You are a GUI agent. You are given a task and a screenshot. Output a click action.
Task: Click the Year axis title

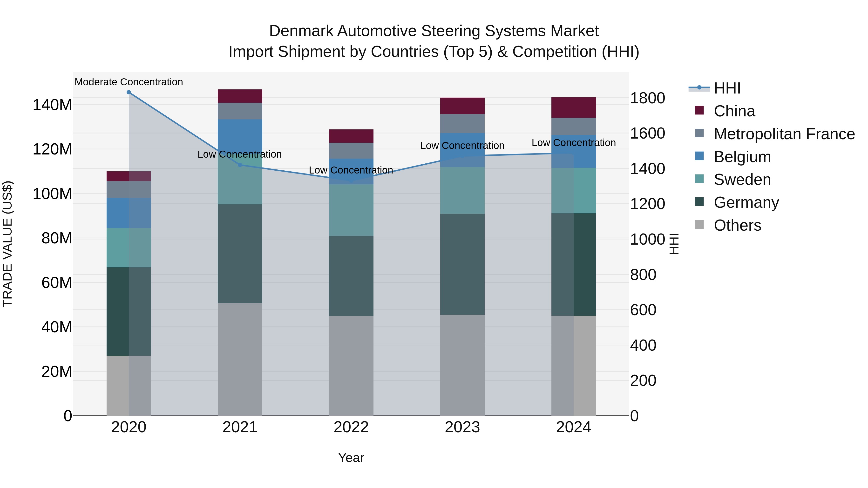(x=351, y=458)
